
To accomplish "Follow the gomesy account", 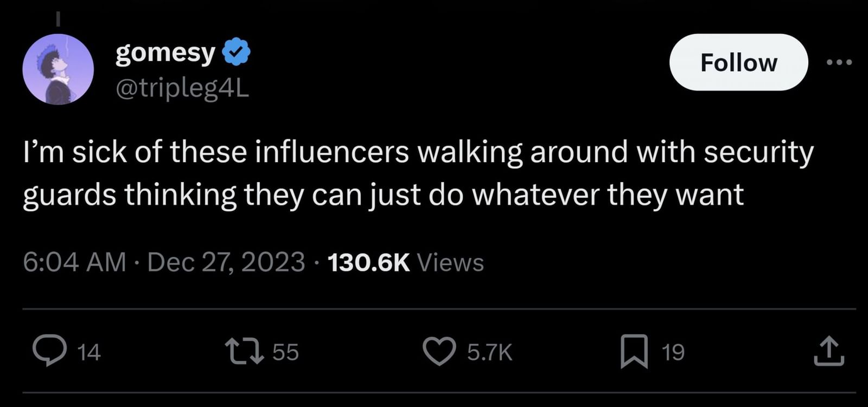I will [738, 62].
